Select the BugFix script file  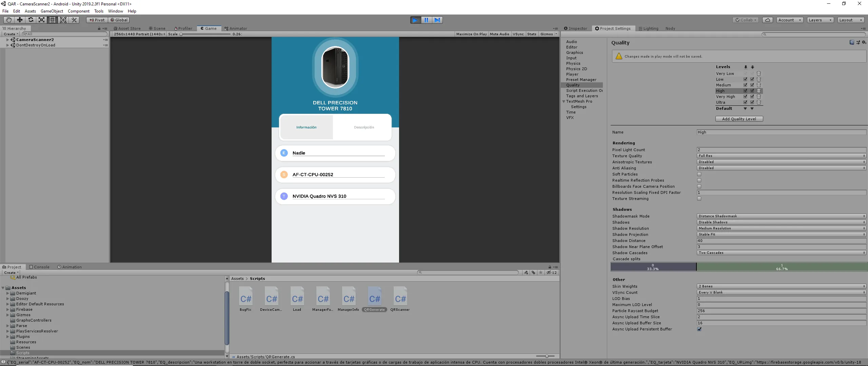[x=245, y=299]
